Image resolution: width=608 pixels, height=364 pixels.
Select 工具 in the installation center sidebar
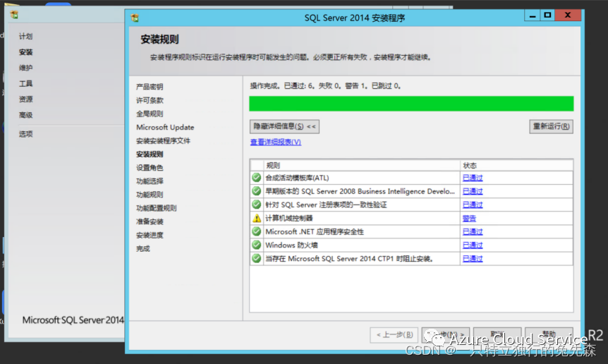click(x=25, y=83)
